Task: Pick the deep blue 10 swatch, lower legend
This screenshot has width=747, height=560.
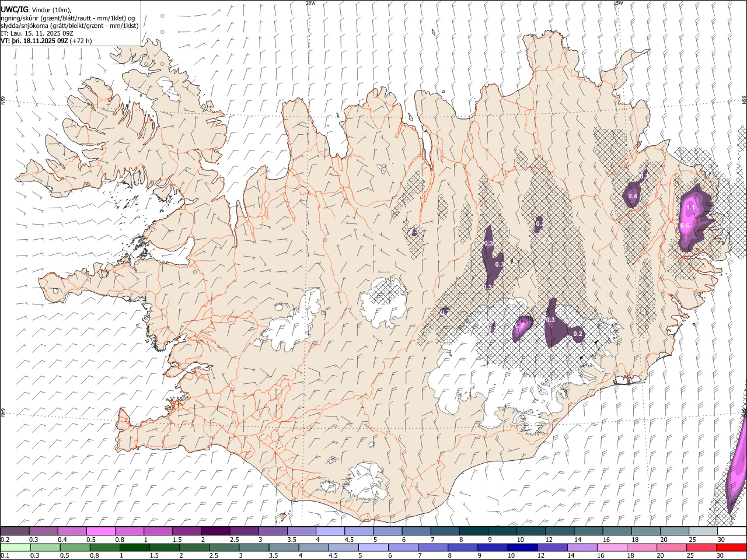Action: pyautogui.click(x=522, y=547)
